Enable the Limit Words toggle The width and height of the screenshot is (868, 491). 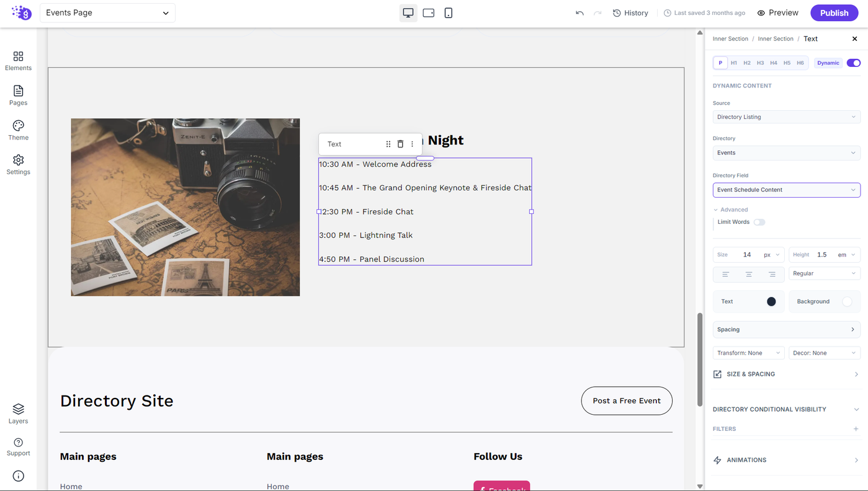tap(759, 222)
